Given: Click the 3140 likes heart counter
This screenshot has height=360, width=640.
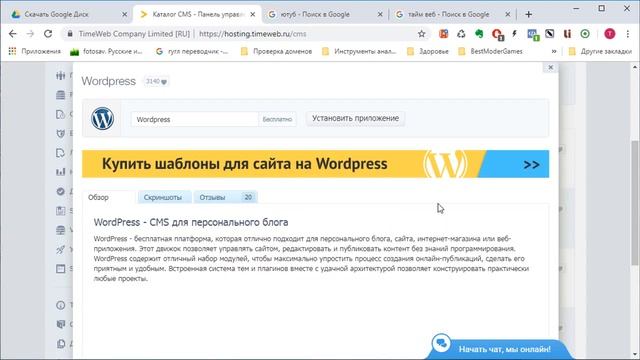Looking at the screenshot, I should 156,82.
